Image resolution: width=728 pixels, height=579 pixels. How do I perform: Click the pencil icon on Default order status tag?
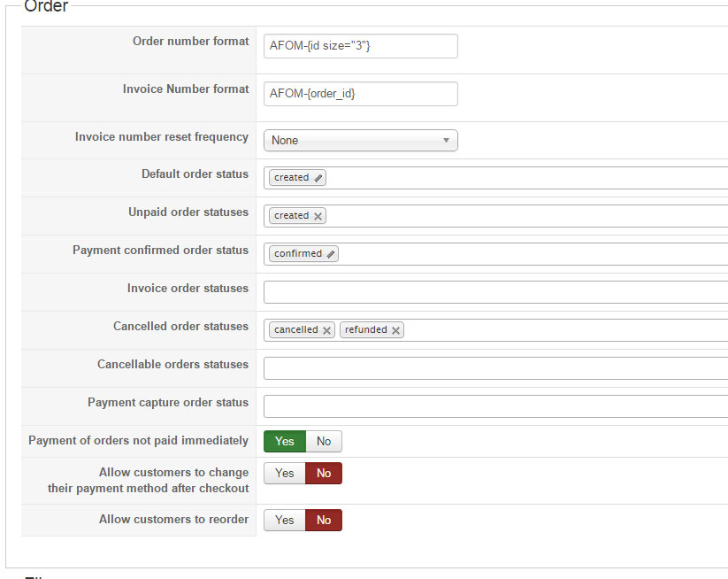[318, 178]
